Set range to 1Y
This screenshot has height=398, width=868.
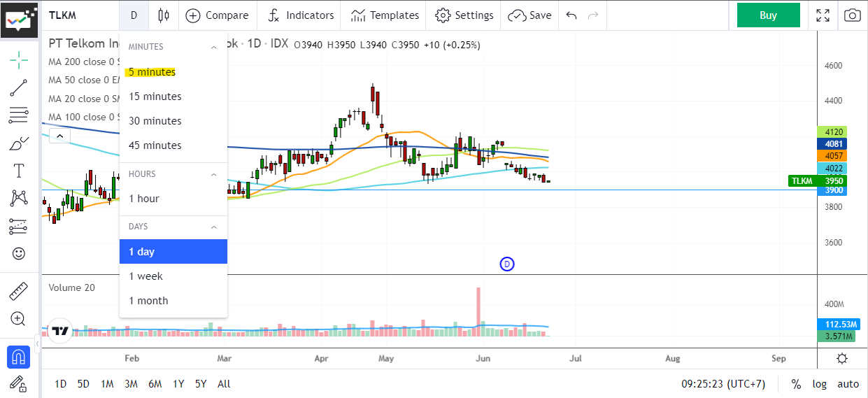178,384
